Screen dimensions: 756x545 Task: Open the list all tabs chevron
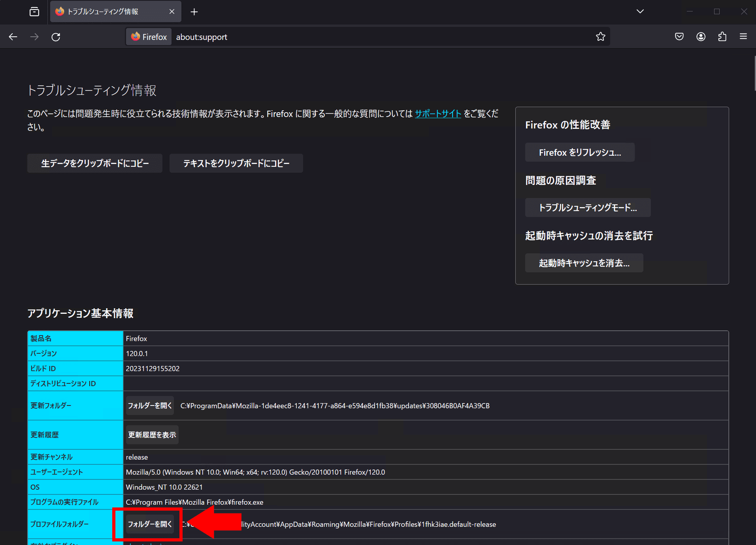coord(640,12)
